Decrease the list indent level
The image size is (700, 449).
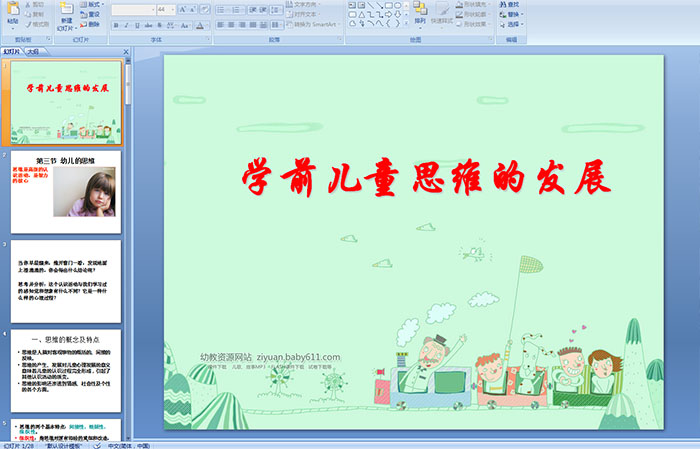click(252, 9)
